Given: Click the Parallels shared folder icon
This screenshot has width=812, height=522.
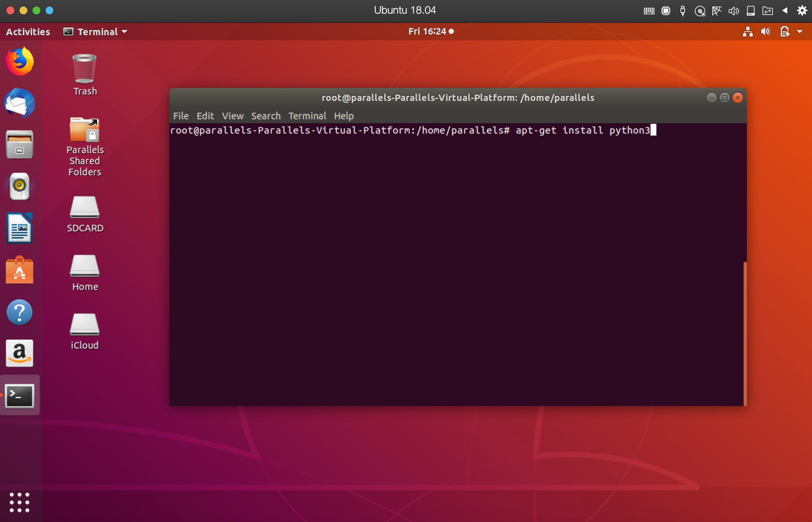Looking at the screenshot, I should pyautogui.click(x=768, y=11).
